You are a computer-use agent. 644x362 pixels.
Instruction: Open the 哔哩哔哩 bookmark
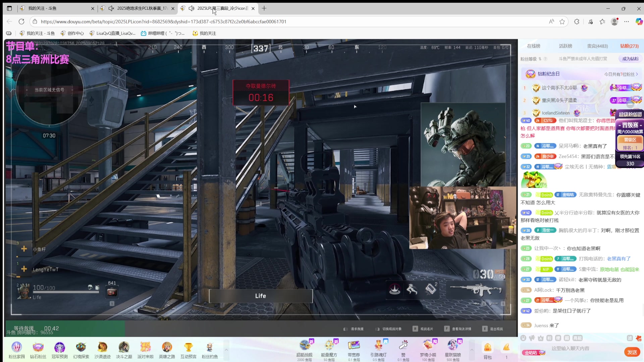coord(163,33)
